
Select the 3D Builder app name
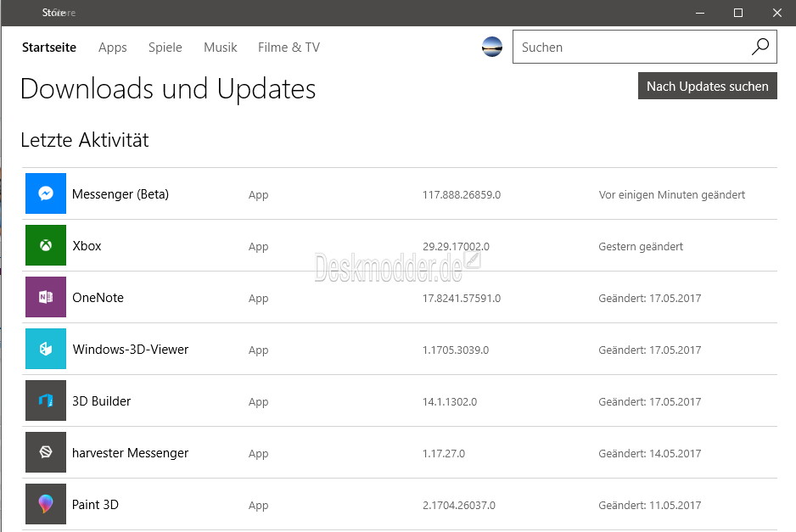click(102, 401)
